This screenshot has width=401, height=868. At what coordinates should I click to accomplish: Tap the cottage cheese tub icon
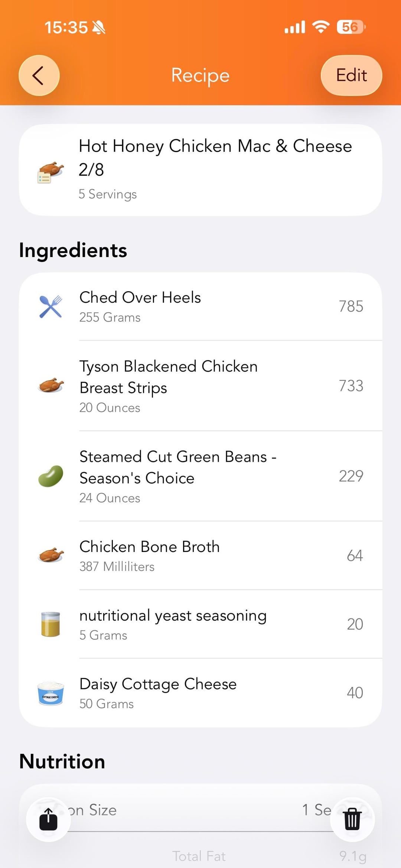(x=51, y=693)
